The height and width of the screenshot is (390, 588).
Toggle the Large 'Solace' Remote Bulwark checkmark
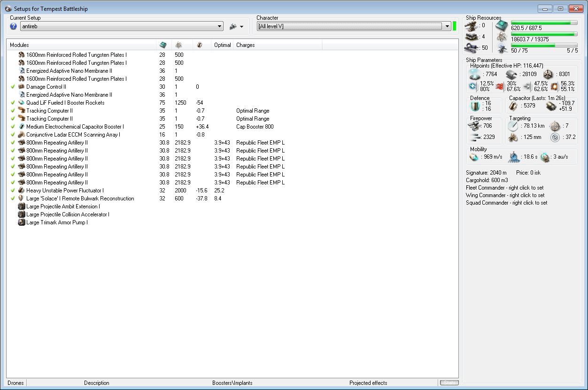[x=13, y=199]
